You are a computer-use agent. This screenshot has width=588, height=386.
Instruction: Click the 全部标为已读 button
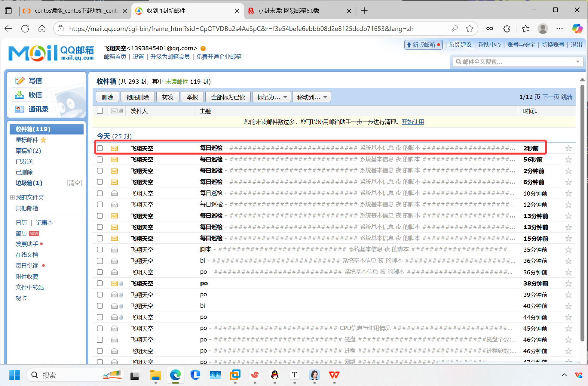[x=228, y=97]
